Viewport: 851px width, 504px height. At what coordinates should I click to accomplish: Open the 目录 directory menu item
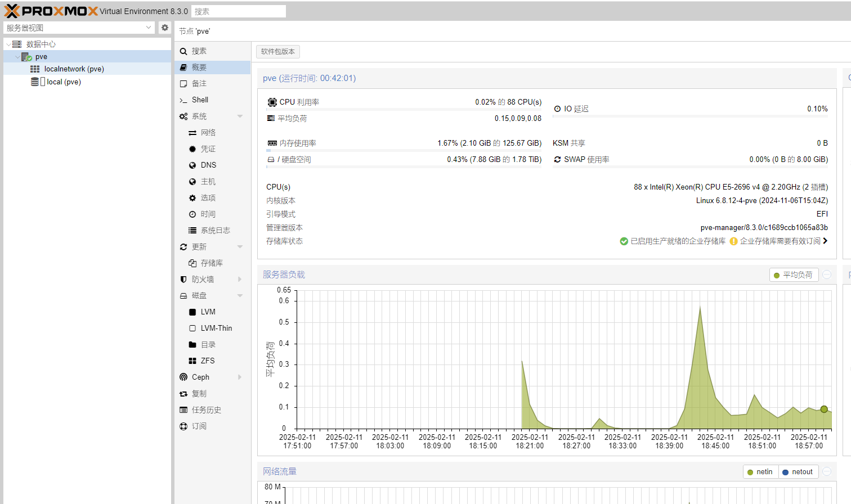[x=212, y=345]
